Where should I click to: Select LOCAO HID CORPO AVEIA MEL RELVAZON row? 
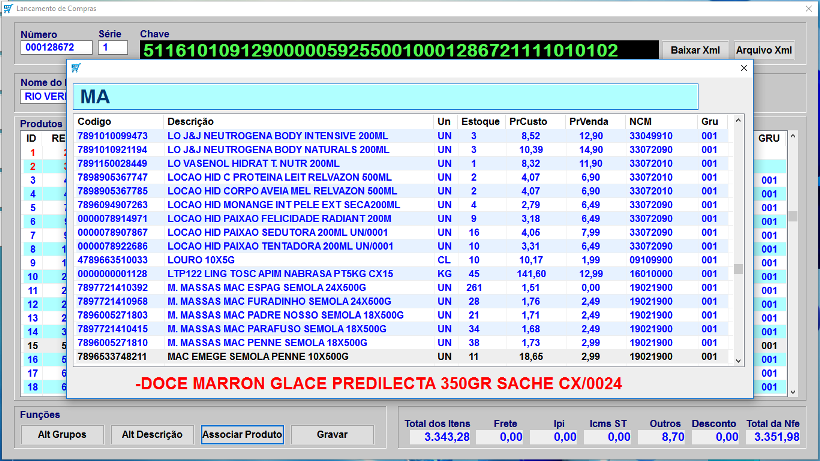pyautogui.click(x=401, y=191)
